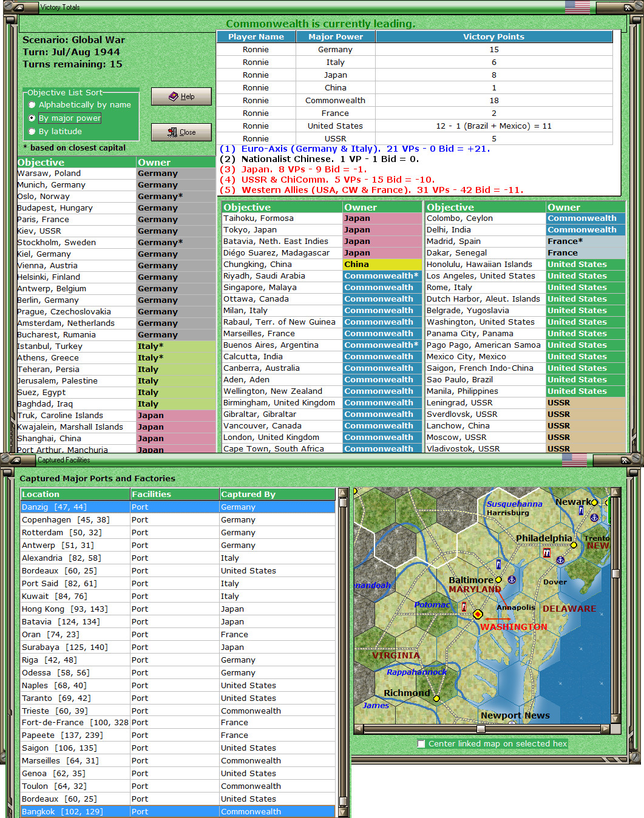
Task: Click the Philadelphia port anchor icon
Action: tap(560, 559)
